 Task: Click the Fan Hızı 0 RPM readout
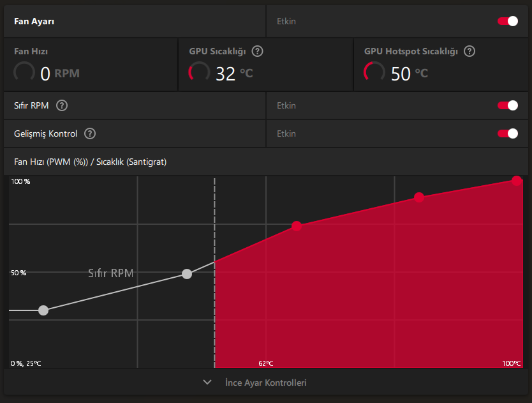[60, 73]
